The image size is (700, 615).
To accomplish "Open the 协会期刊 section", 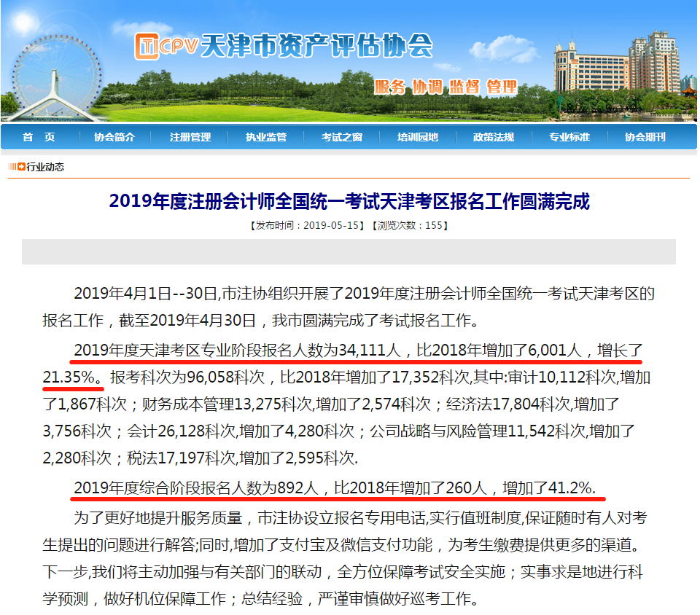I will (x=645, y=137).
